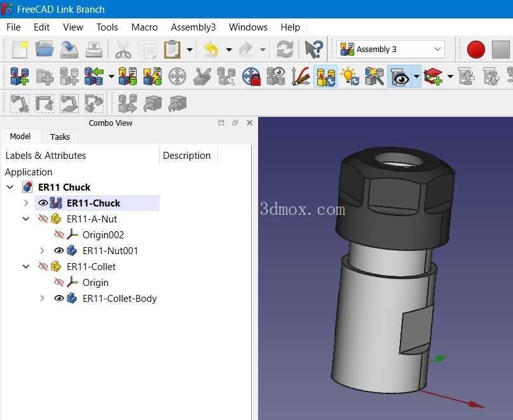Create a new assembly with the plus icon
Viewport: 513px width, 420px height.
(20, 76)
